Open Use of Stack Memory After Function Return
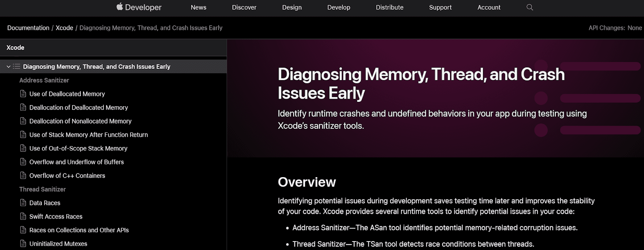 tap(88, 135)
